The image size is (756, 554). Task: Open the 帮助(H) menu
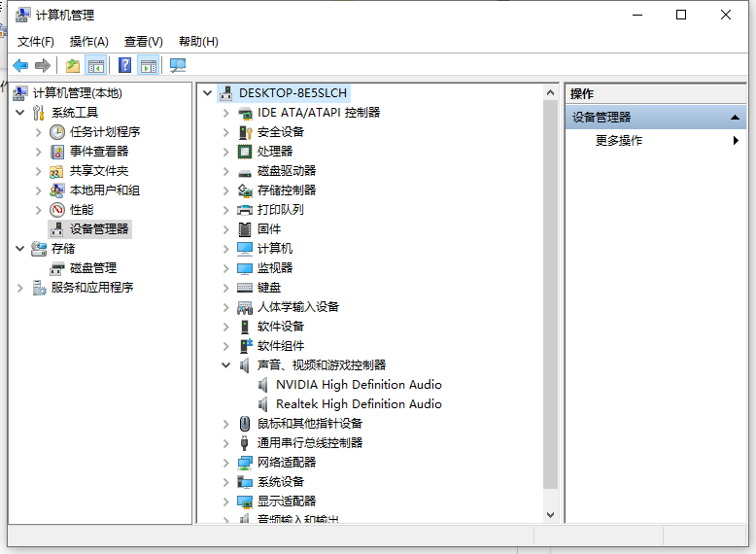coord(198,42)
